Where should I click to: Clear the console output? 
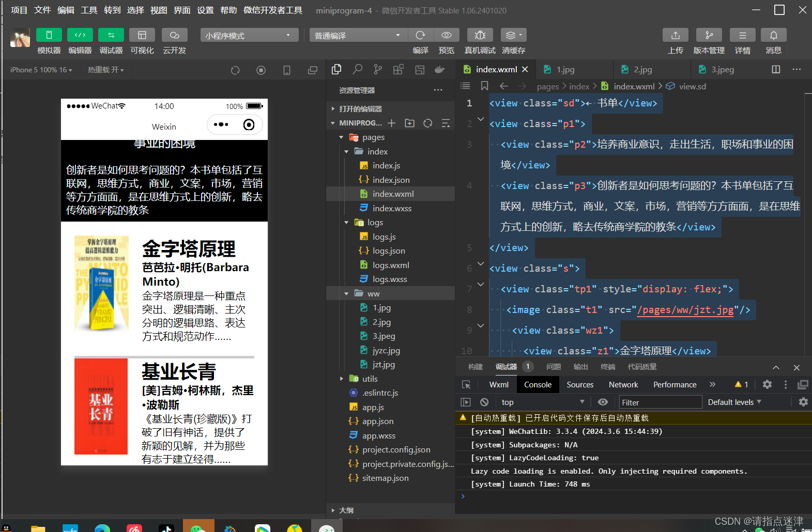tap(484, 402)
